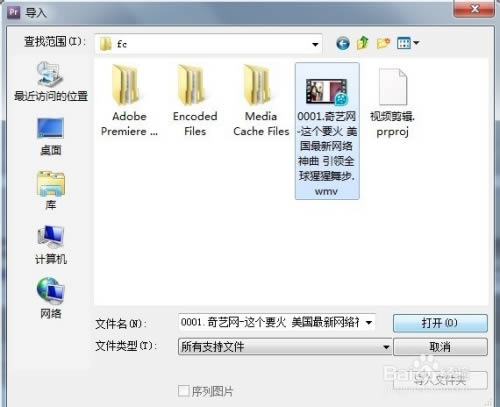
Task: Select the Media Cache Files folder
Action: (x=261, y=100)
